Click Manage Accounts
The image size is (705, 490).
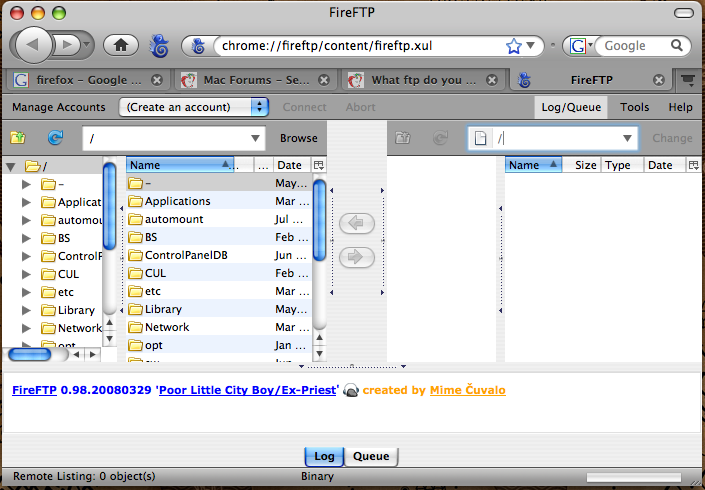pyautogui.click(x=58, y=107)
